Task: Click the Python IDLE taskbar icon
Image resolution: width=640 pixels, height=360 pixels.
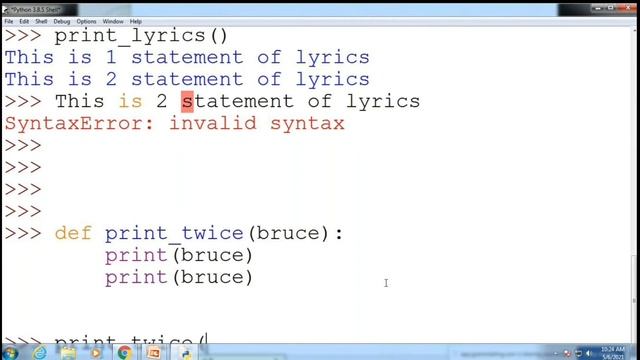Action: [185, 353]
